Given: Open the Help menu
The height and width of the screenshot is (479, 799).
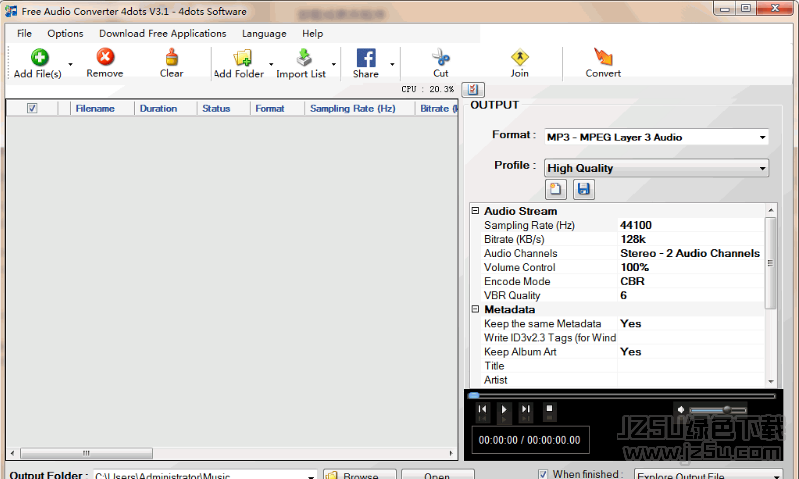Looking at the screenshot, I should (312, 34).
